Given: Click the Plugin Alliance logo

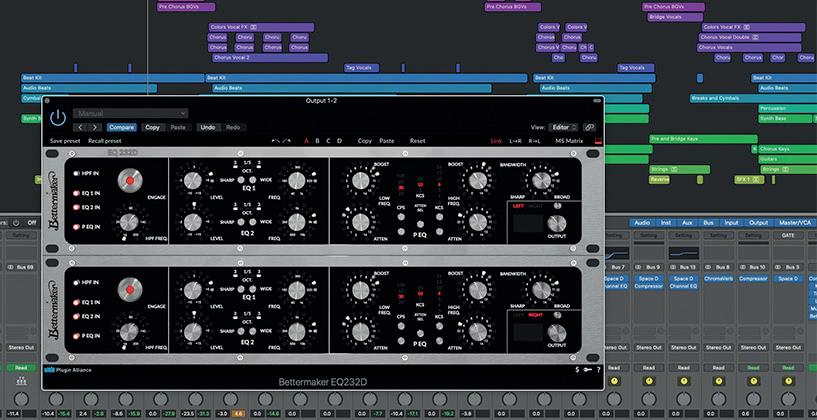Looking at the screenshot, I should pos(66,370).
